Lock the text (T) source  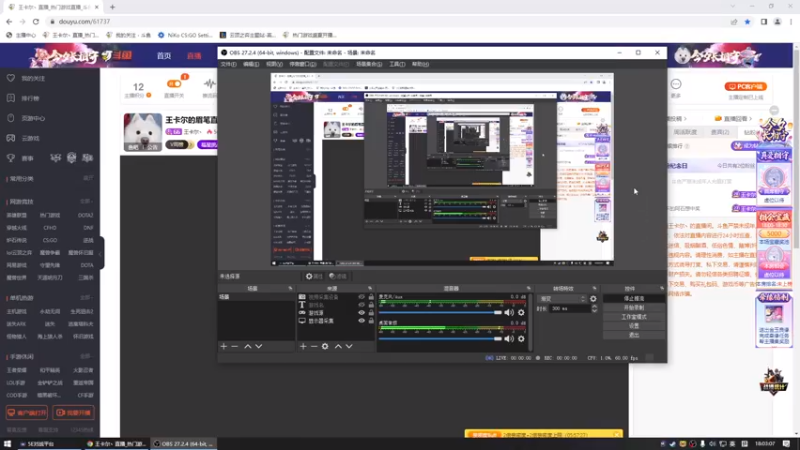[371, 305]
